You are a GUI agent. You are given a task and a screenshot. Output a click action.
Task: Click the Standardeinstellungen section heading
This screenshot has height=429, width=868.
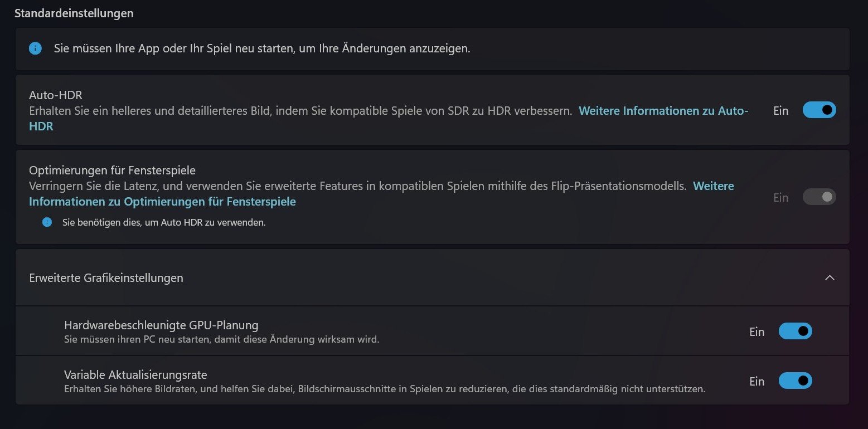[74, 13]
